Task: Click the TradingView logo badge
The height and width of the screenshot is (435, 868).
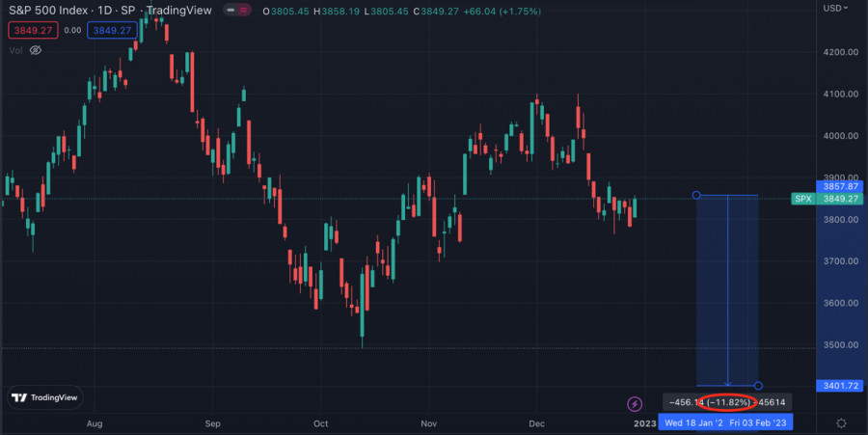Action: click(x=45, y=397)
